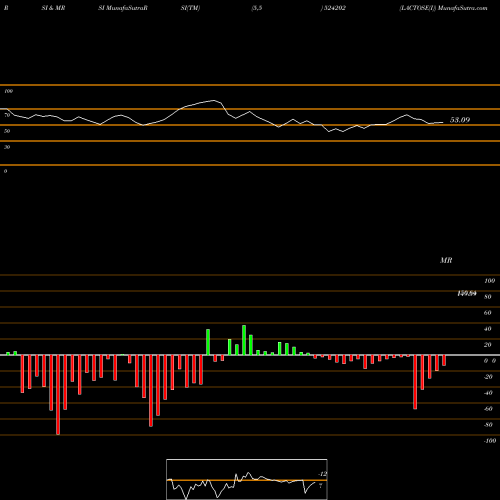The image size is (500, 500).
Task: Click the tallest green histogram bar
Action: [244, 340]
